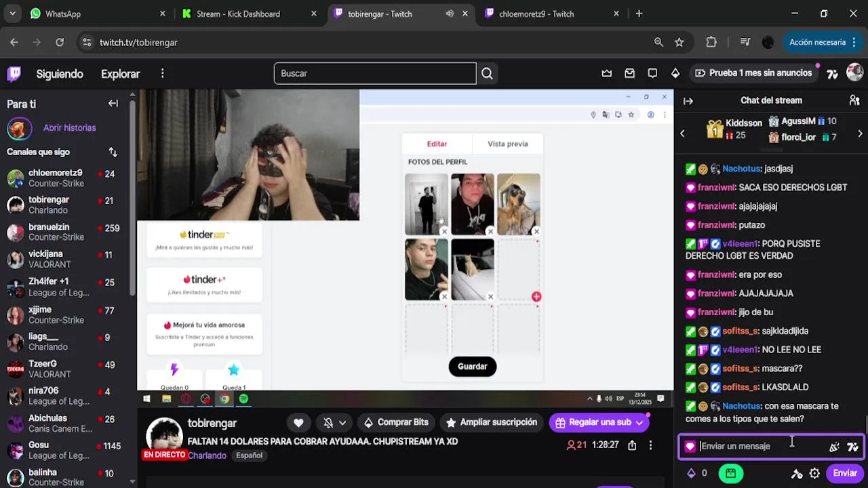Open the whispers chat bubble icon
The image size is (868, 488).
(x=652, y=73)
